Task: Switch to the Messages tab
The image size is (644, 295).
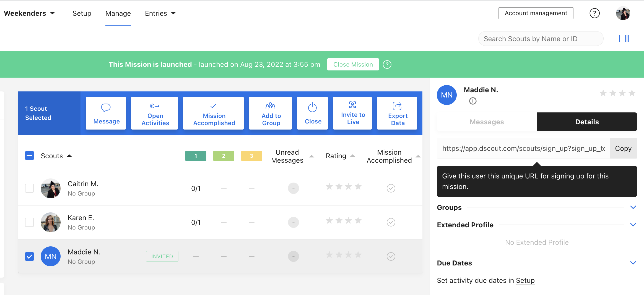Action: 487,122
